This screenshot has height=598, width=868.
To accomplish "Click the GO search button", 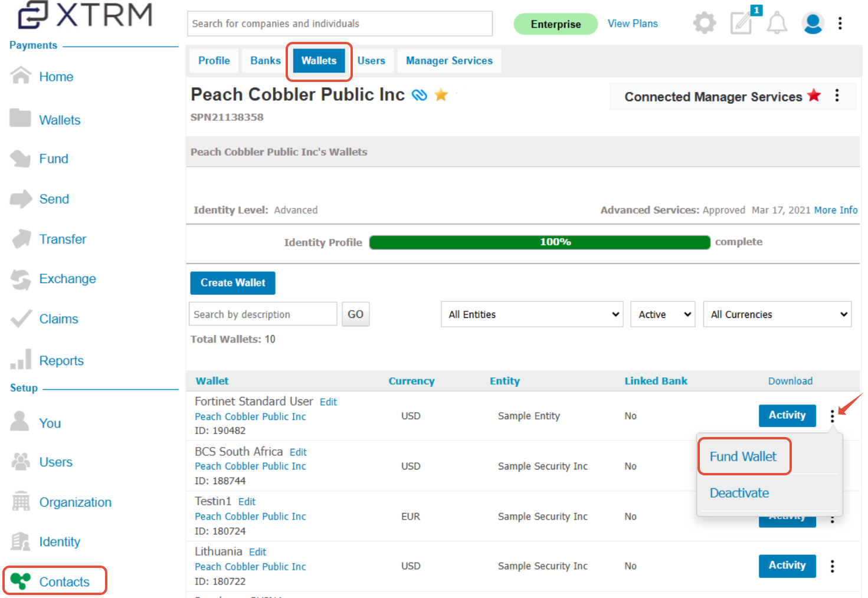I will [355, 314].
